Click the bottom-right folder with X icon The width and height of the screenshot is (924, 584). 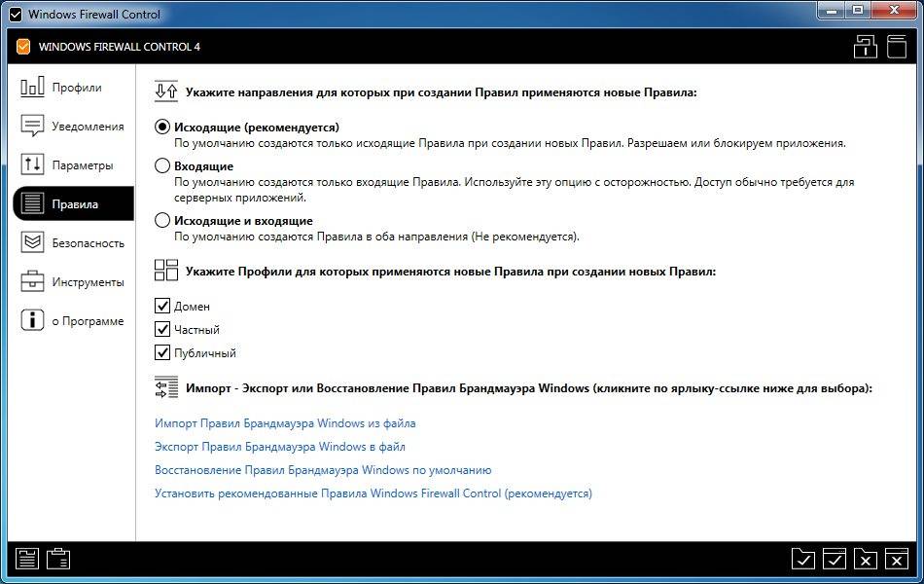[x=865, y=558]
